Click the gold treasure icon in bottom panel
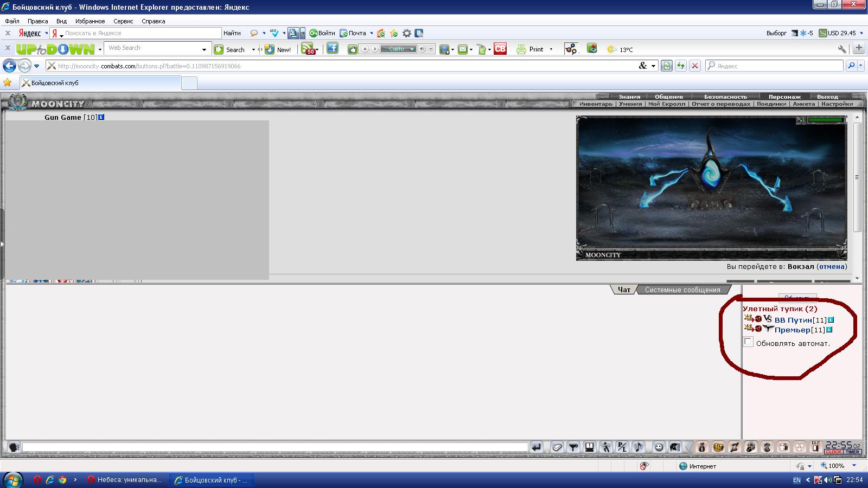 tap(718, 447)
